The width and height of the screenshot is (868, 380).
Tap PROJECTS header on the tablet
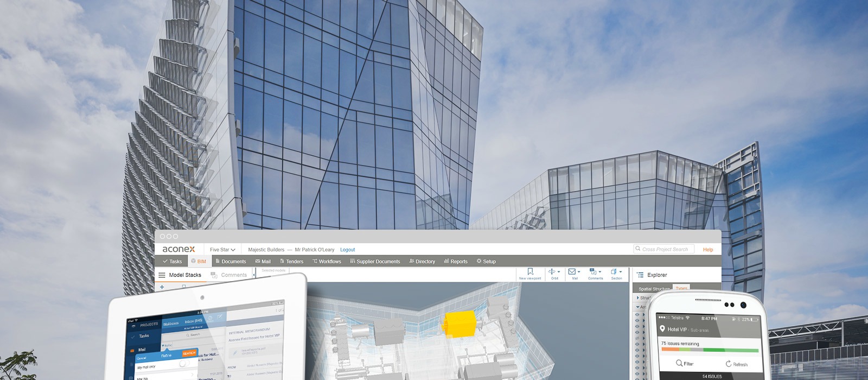149,325
